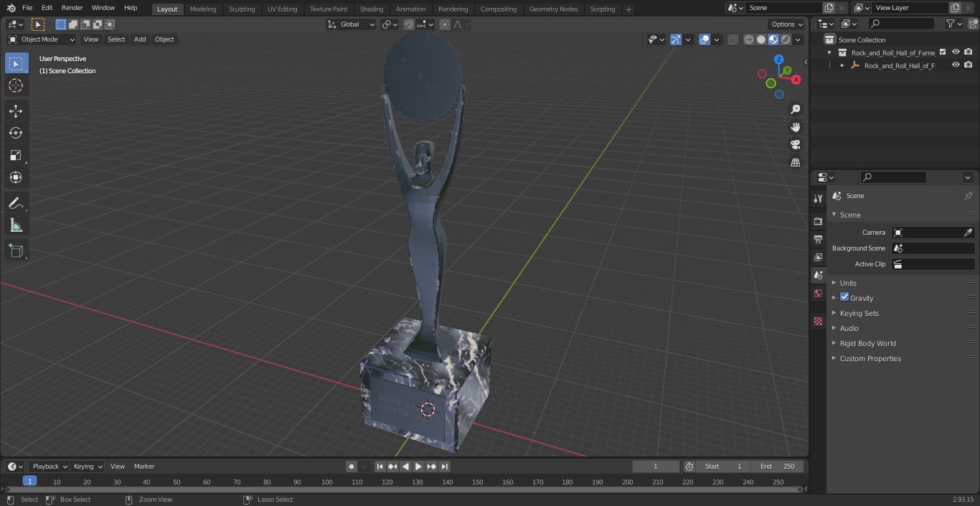
Task: Click the timeline playhead at frame 1
Action: click(x=29, y=481)
